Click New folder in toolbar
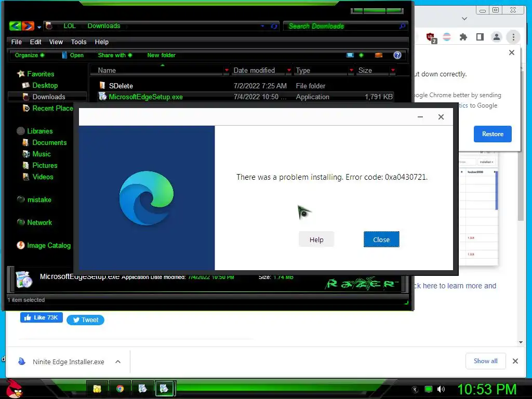This screenshot has width=532, height=399. [x=161, y=55]
